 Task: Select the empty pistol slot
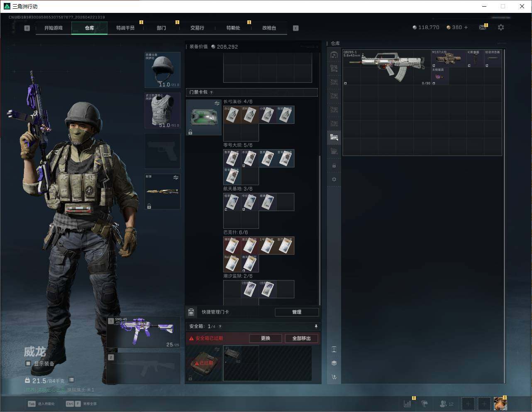(162, 151)
